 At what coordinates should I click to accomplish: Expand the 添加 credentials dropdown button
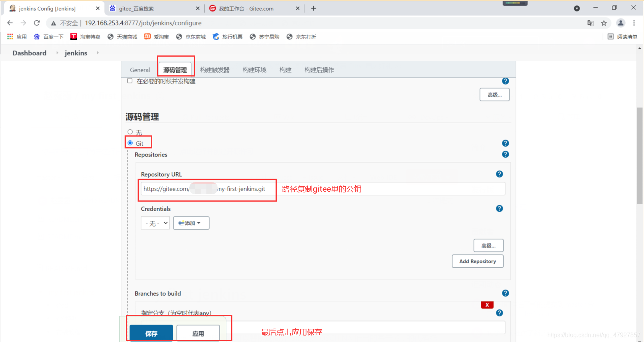click(191, 223)
